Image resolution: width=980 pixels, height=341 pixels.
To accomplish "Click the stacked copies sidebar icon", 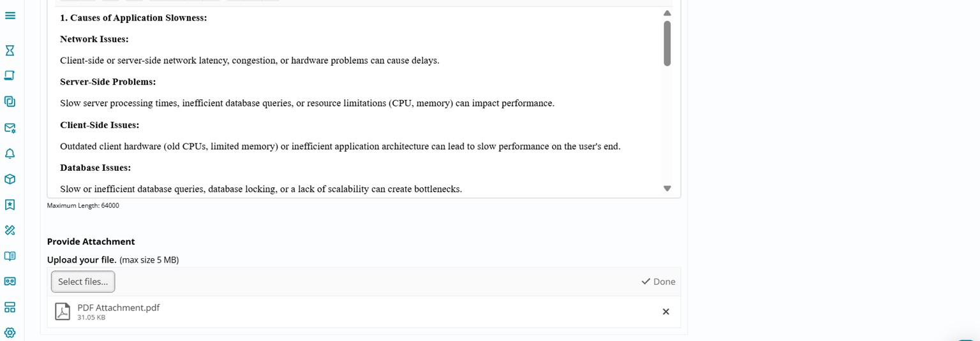I will [x=10, y=101].
